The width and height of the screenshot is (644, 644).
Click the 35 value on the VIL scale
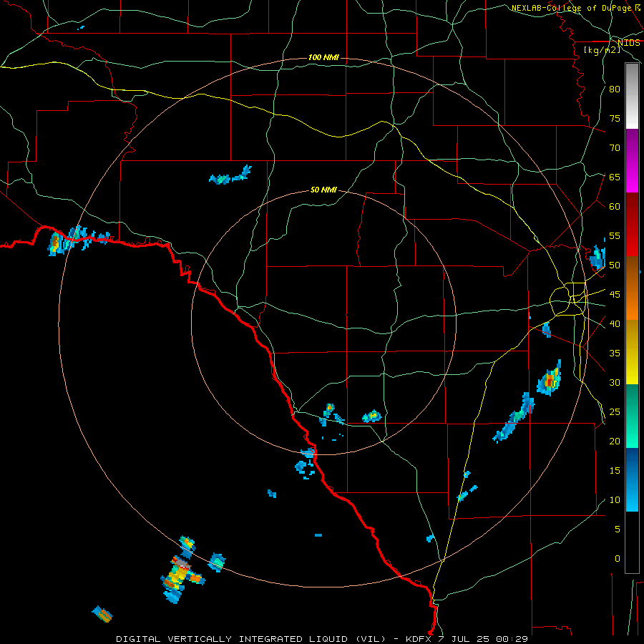(615, 353)
